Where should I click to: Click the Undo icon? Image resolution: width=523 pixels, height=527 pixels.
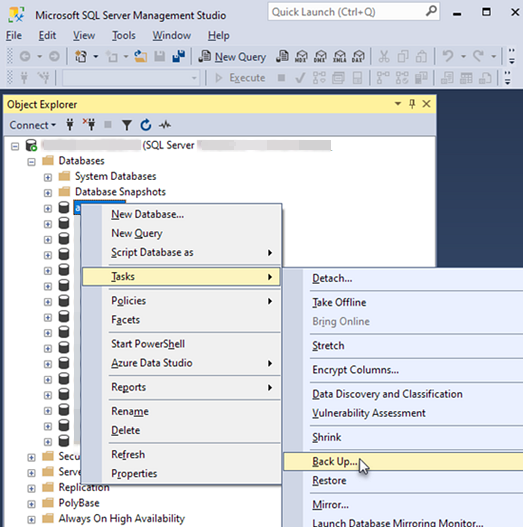click(447, 56)
